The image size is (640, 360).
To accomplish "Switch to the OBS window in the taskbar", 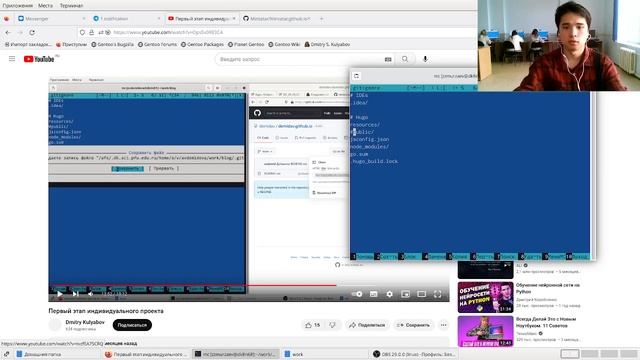I will point(414,354).
